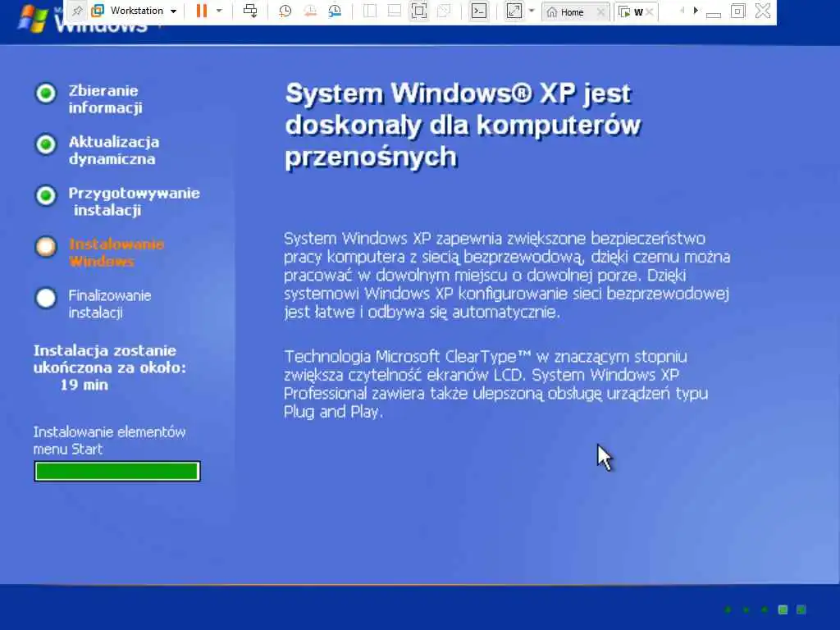Close the Home tab
Viewport: 840px width, 630px height.
click(x=601, y=11)
